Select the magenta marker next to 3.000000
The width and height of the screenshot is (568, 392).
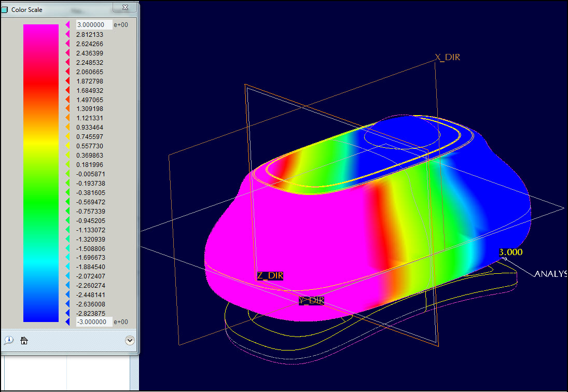pos(67,24)
